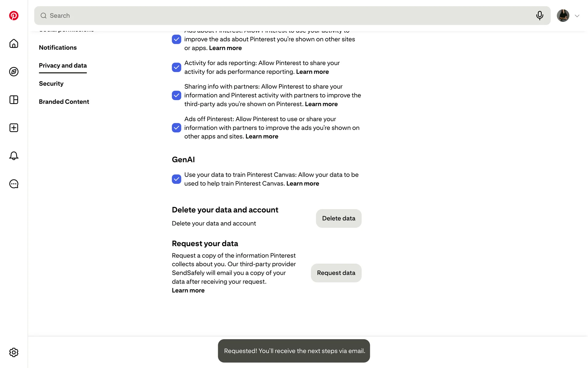Click the Pinterest logo icon
The width and height of the screenshot is (588, 368).
point(14,16)
